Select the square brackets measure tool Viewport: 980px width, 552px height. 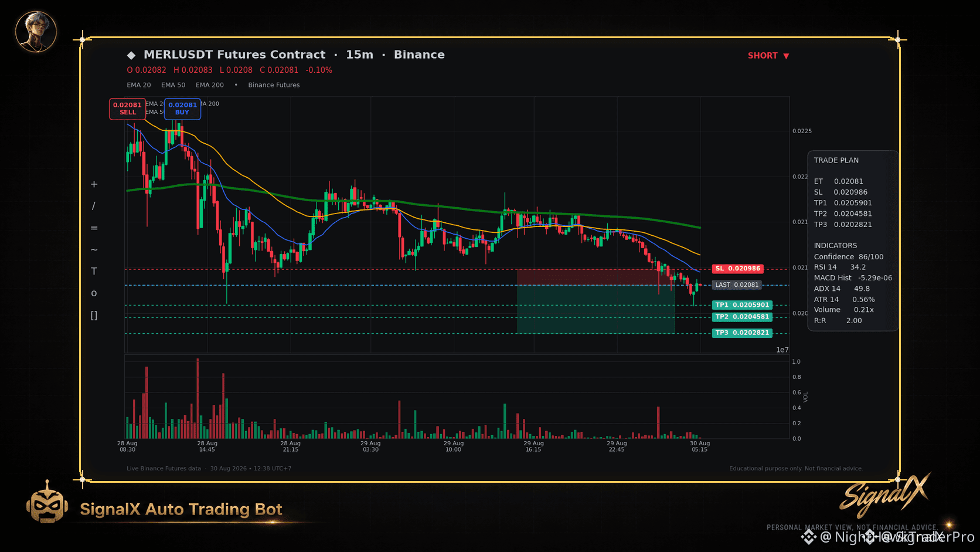coord(94,316)
